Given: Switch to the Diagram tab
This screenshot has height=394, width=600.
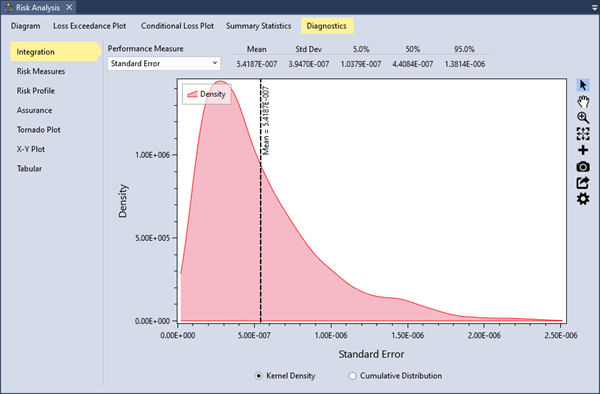Looking at the screenshot, I should click(26, 26).
